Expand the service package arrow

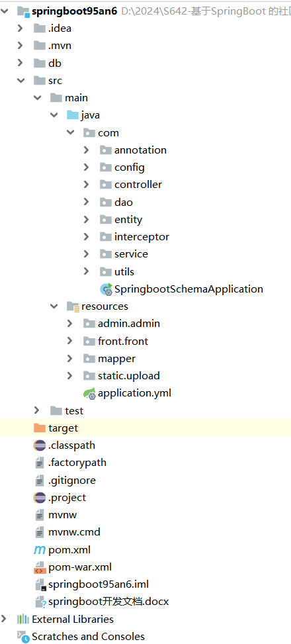click(x=86, y=253)
